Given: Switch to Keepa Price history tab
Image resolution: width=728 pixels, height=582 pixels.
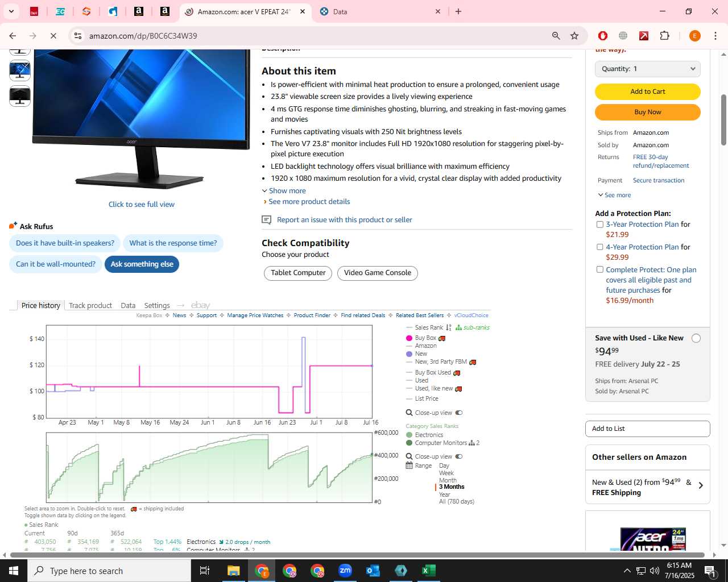Looking at the screenshot, I should tap(41, 306).
